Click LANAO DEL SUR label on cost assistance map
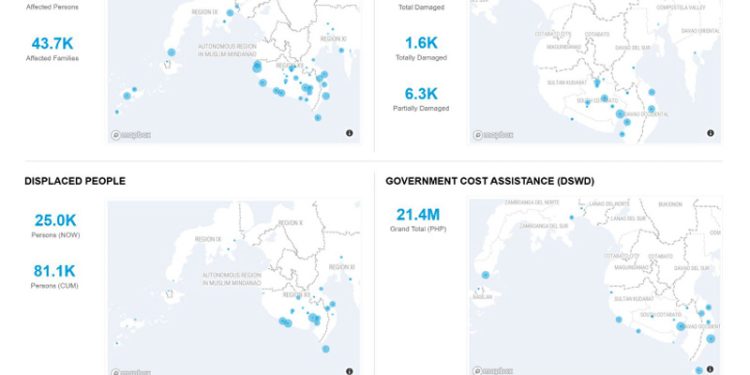The image size is (750, 375). [628, 219]
